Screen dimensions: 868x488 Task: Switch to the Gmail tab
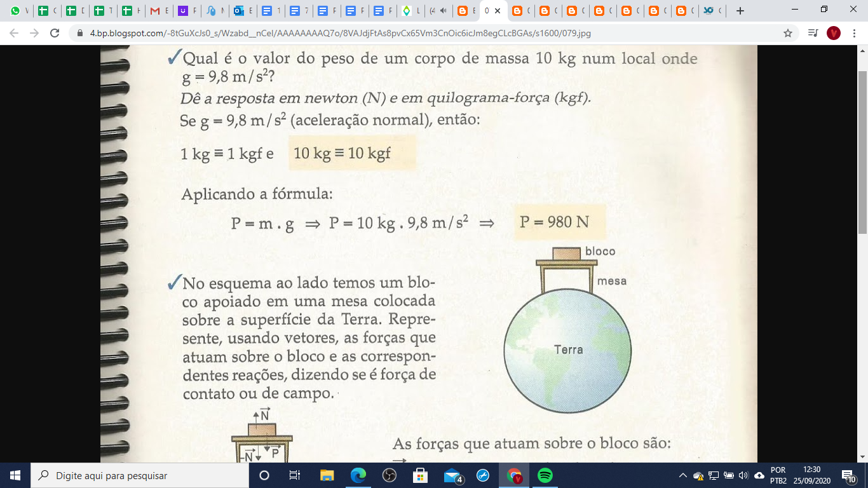[160, 11]
